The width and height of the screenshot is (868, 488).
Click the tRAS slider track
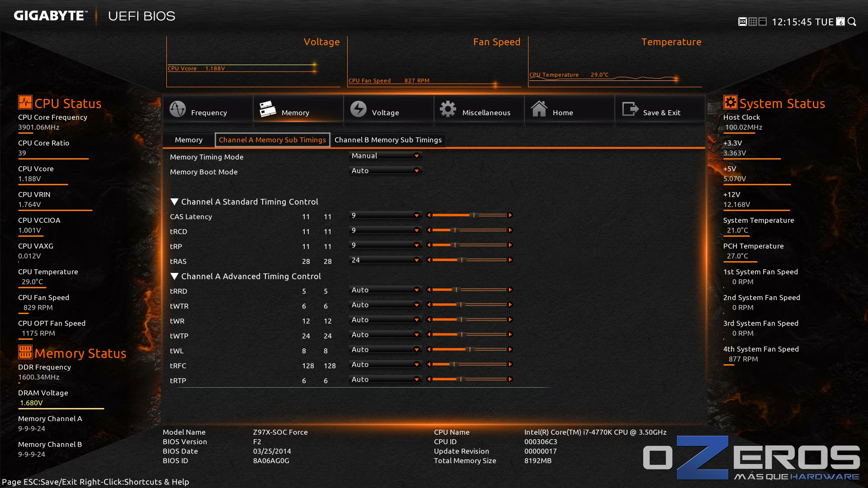[x=469, y=260]
